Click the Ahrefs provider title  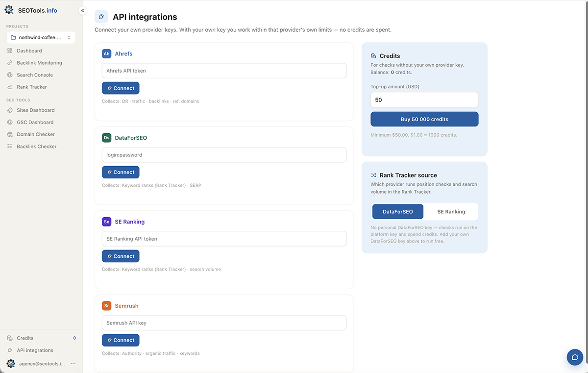(123, 54)
